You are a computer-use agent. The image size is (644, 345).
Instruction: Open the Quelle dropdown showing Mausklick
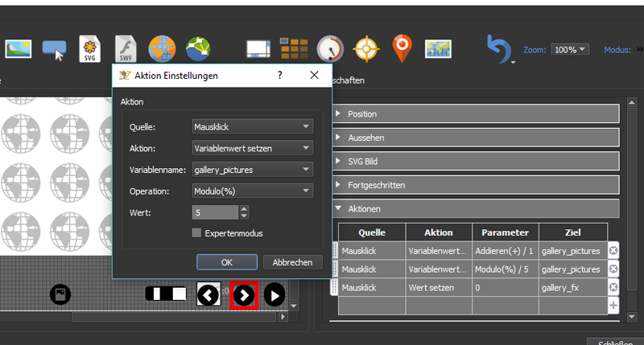tap(252, 126)
